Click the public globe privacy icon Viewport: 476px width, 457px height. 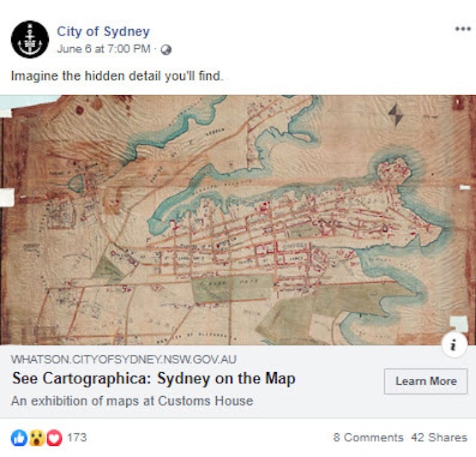pyautogui.click(x=166, y=50)
